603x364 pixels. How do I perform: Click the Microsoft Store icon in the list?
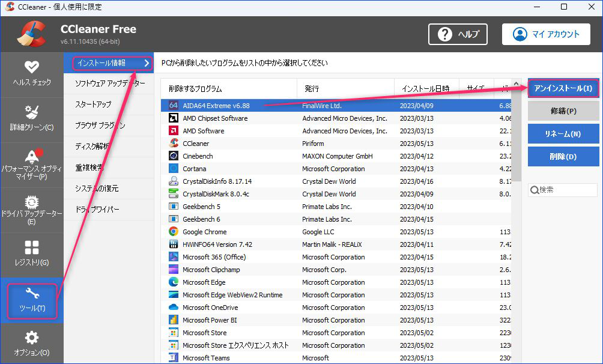(x=174, y=332)
